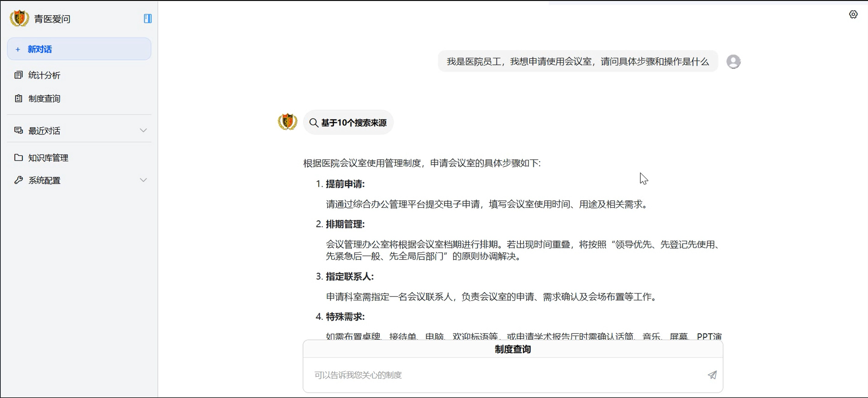Open 统计分析 menu item
The width and height of the screenshot is (868, 398).
pyautogui.click(x=44, y=75)
